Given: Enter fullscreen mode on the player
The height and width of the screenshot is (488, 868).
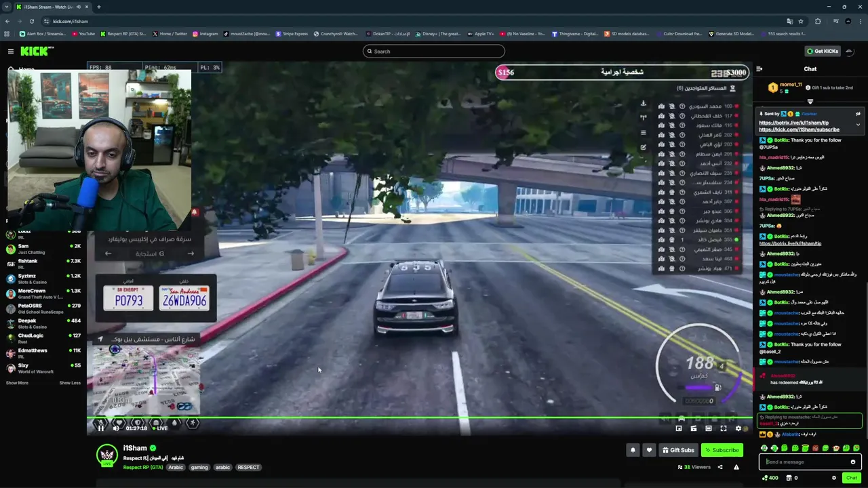Looking at the screenshot, I should point(724,428).
